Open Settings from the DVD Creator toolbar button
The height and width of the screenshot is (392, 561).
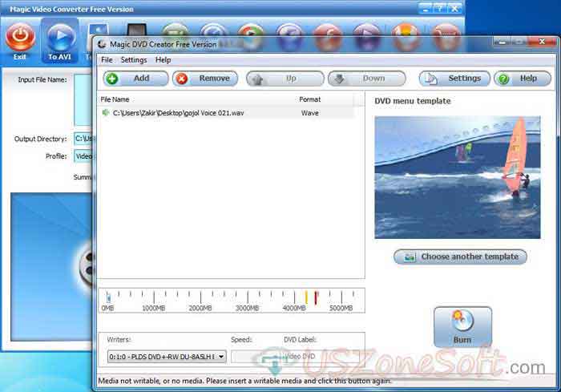click(x=454, y=79)
